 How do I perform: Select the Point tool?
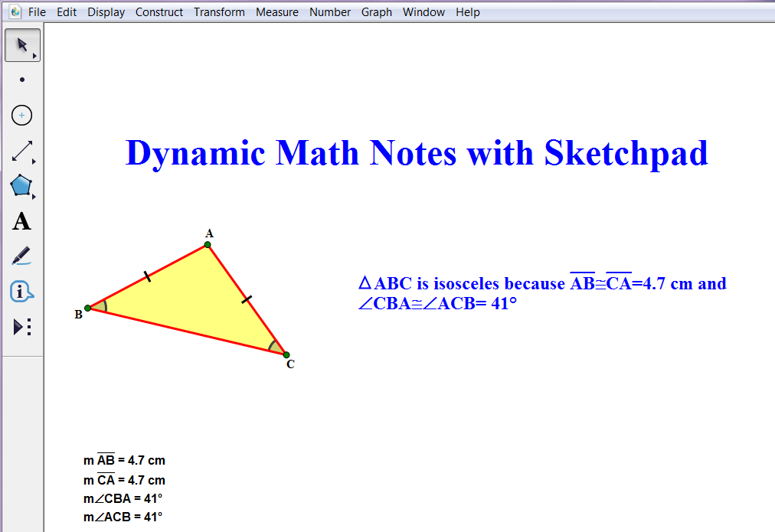pyautogui.click(x=21, y=80)
